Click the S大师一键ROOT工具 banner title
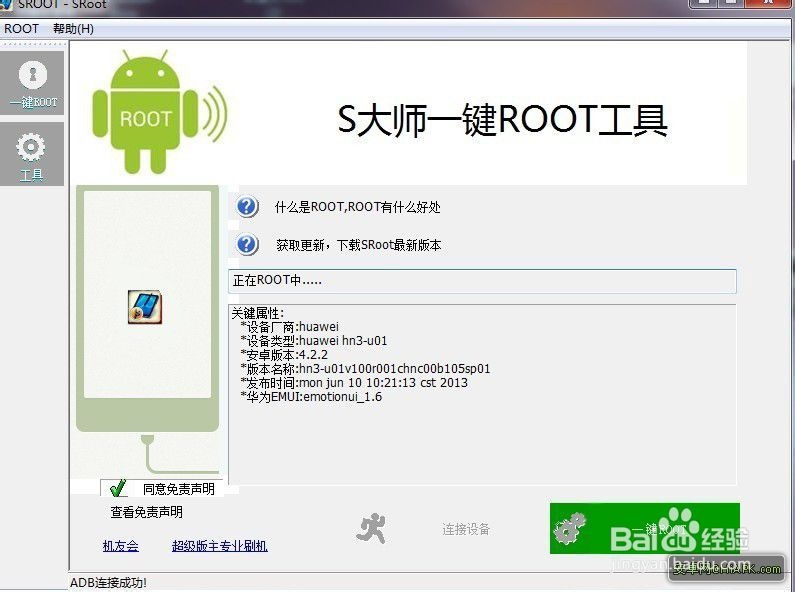 click(502, 120)
